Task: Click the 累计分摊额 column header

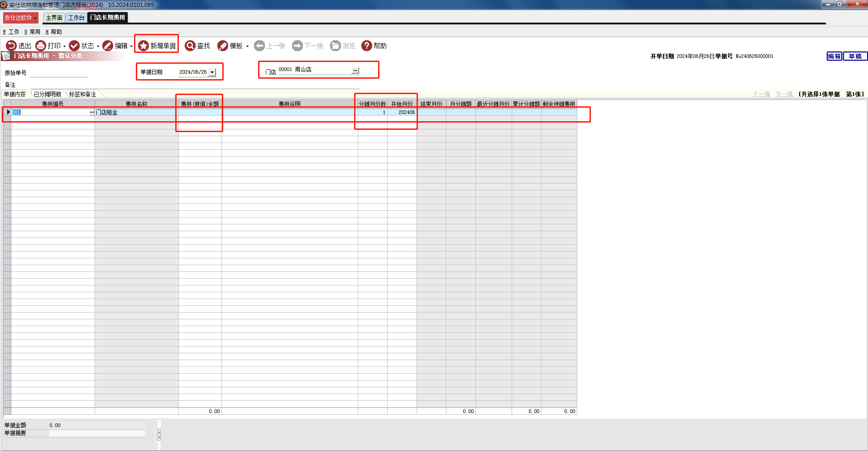Action: click(527, 104)
